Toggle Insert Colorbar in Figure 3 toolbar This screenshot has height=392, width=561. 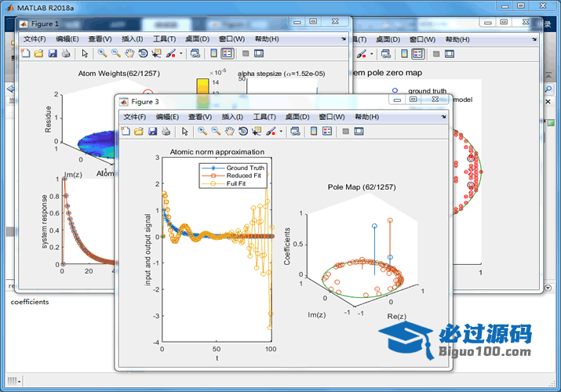[313, 132]
